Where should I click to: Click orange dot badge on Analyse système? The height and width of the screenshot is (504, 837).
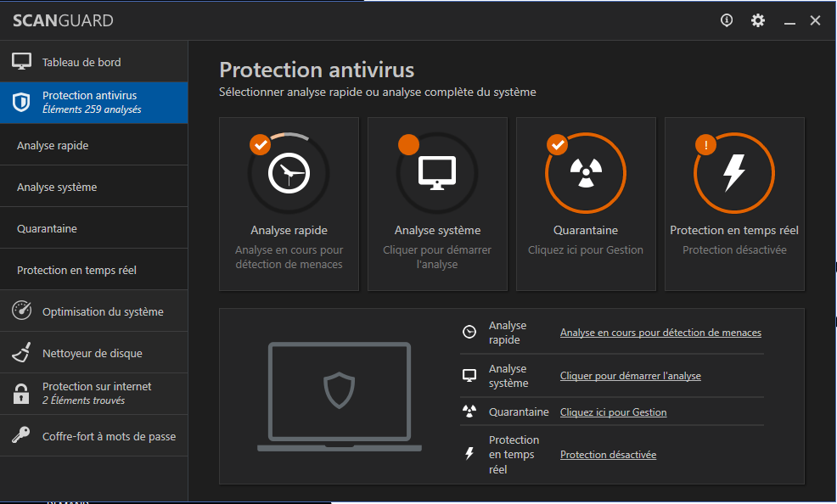(x=408, y=144)
